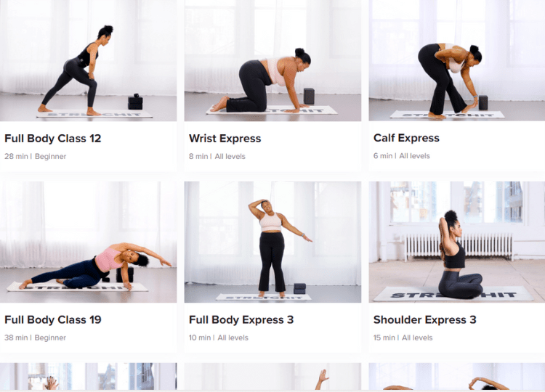Image resolution: width=545 pixels, height=392 pixels.
Task: Select the Calf Express thumbnail
Action: 457,60
